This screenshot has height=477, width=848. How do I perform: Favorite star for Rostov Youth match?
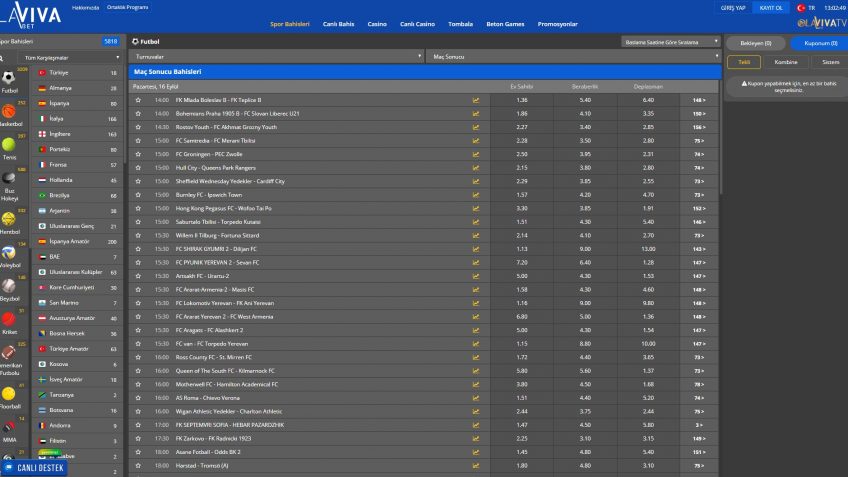(138, 127)
